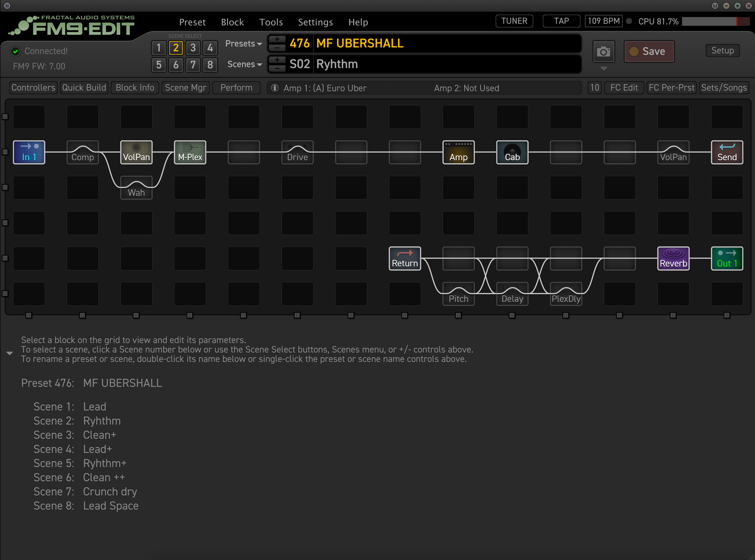This screenshot has height=560, width=755.
Task: Select the Amp block
Action: [x=459, y=152]
